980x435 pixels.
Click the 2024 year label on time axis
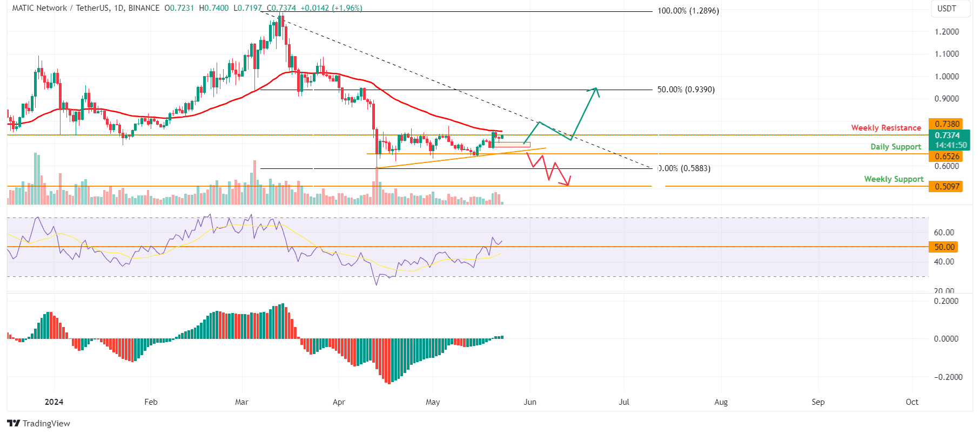[x=54, y=402]
